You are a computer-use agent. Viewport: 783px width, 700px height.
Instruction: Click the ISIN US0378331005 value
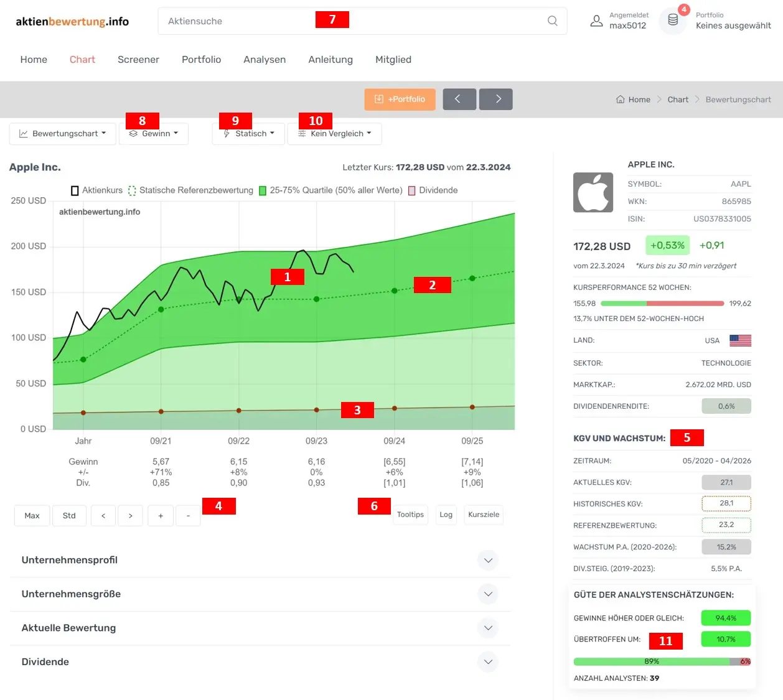point(722,219)
